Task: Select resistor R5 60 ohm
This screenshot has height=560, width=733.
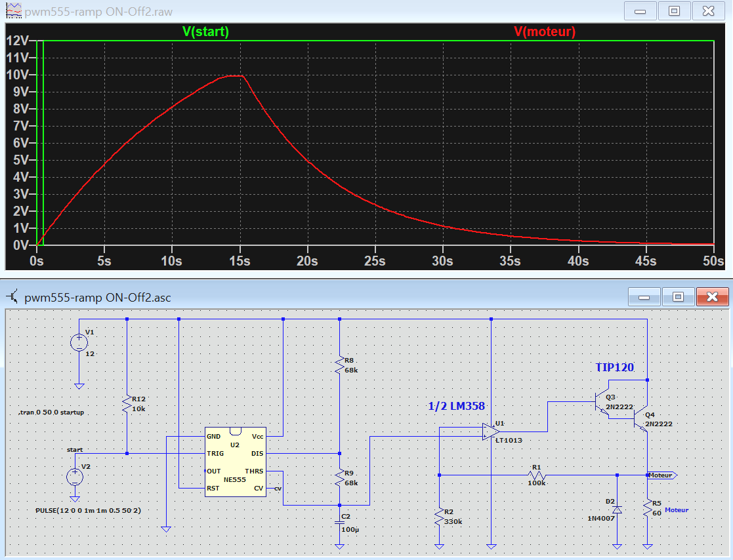Action: 648,508
